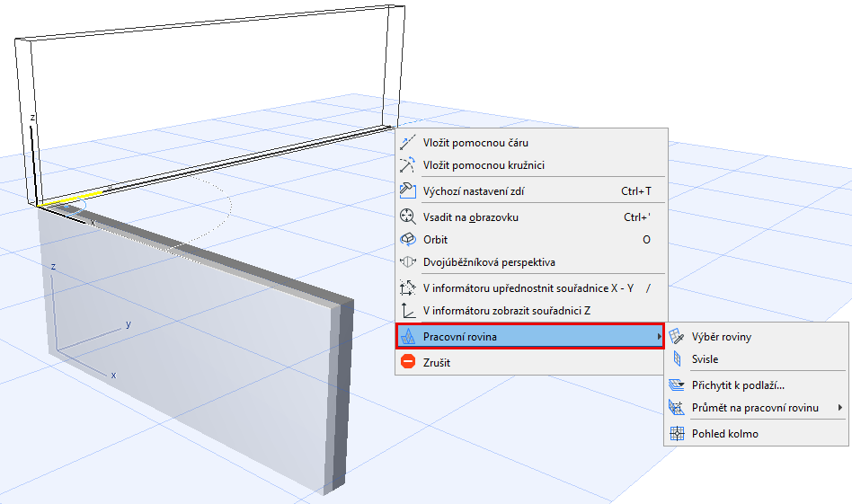Choose Výběr roviny in submenu

pos(757,337)
